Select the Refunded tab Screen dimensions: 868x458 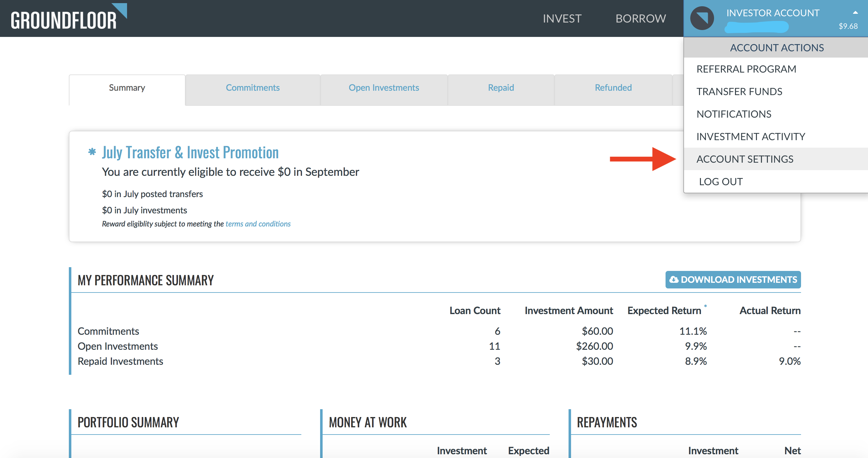(613, 88)
